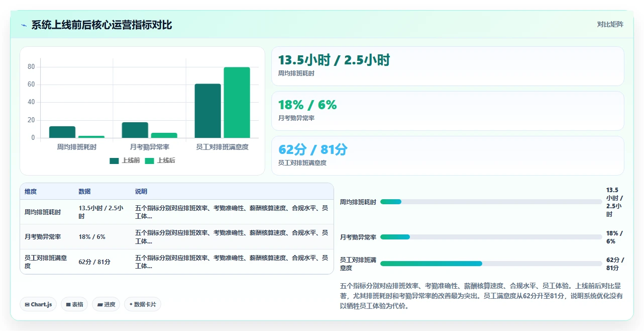Click the progress value 62分 / 81分
644x331 pixels.
[x=615, y=264]
